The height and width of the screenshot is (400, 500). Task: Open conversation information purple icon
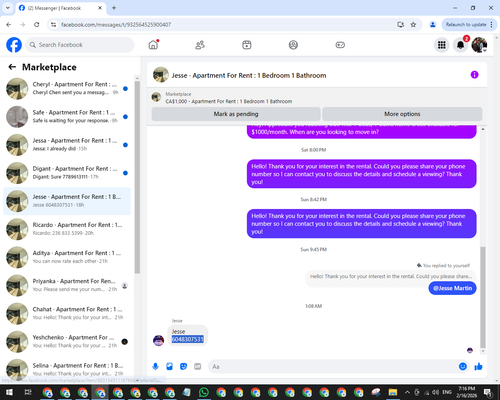pyautogui.click(x=474, y=75)
